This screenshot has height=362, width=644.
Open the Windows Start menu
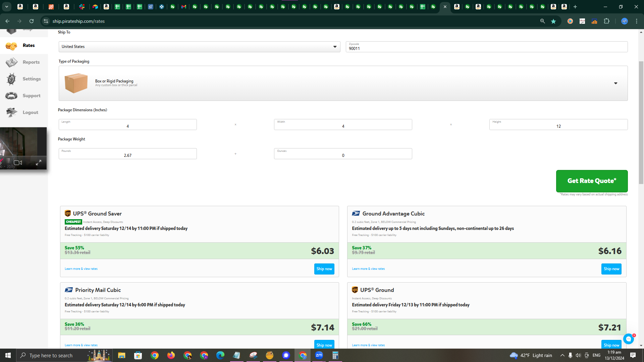(8, 355)
